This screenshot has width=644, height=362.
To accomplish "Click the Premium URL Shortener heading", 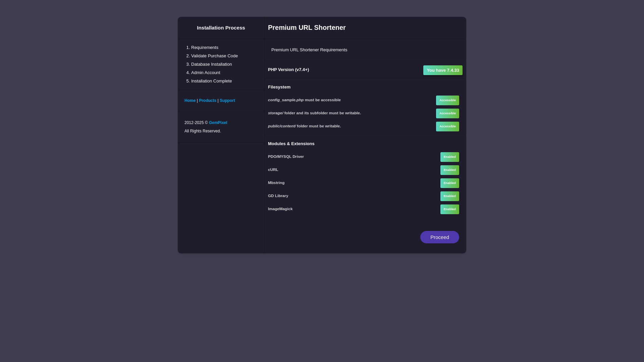I will click(307, 27).
